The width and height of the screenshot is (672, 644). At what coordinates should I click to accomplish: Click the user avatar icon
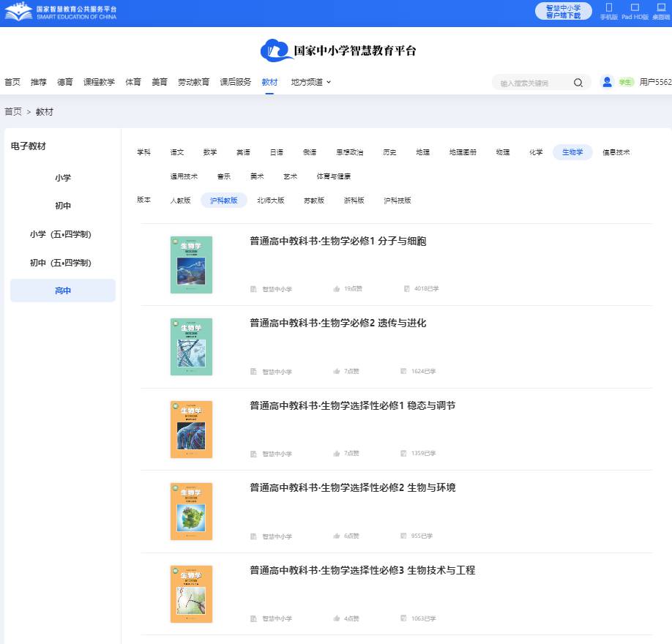[607, 82]
